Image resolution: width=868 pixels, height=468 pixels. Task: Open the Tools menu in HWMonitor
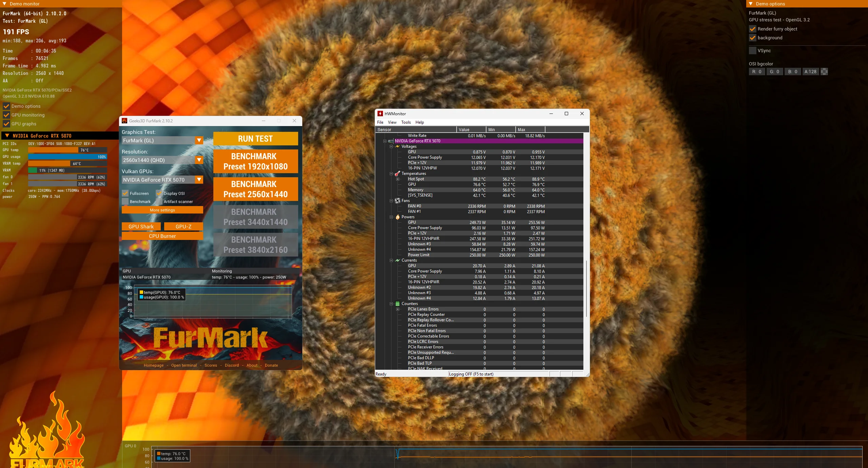click(x=406, y=122)
